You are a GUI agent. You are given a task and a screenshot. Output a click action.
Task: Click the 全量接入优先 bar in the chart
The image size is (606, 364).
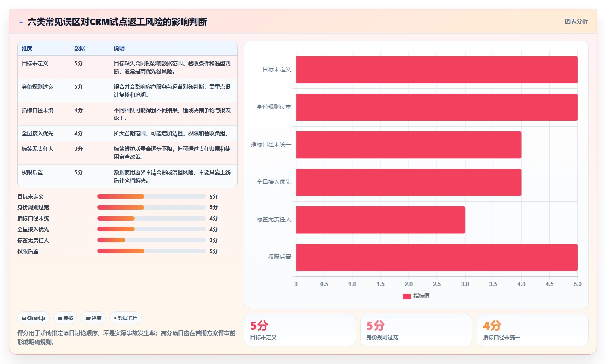[409, 182]
